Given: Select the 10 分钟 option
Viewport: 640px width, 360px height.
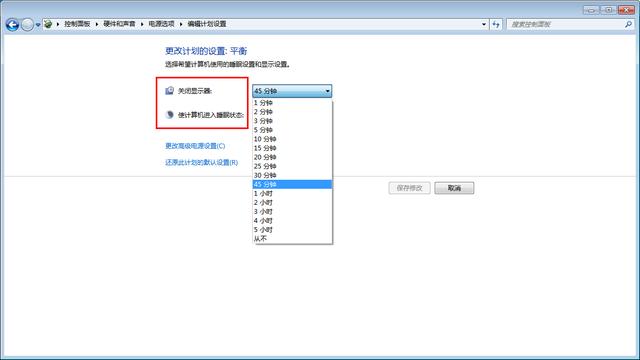Looking at the screenshot, I should 292,139.
